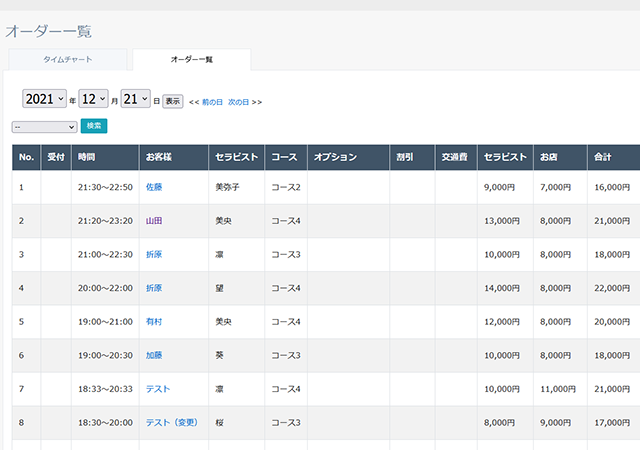The image size is (640, 450).
Task: Click the 合計 column header
Action: click(614, 157)
